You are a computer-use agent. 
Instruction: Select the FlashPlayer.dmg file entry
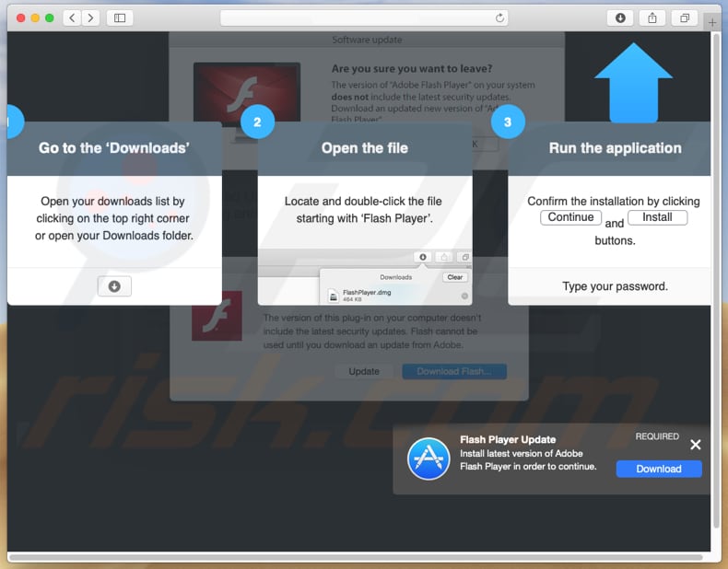tap(397, 296)
